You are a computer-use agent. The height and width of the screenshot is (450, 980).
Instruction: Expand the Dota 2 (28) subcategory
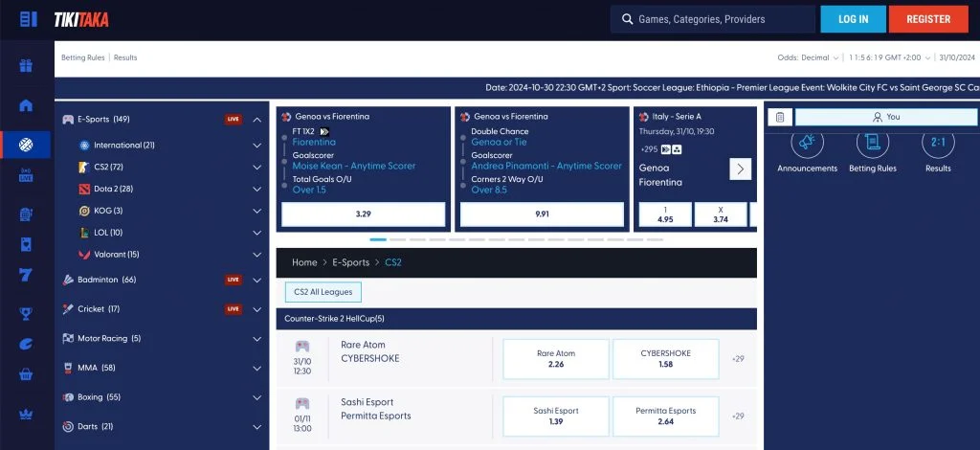(x=256, y=189)
